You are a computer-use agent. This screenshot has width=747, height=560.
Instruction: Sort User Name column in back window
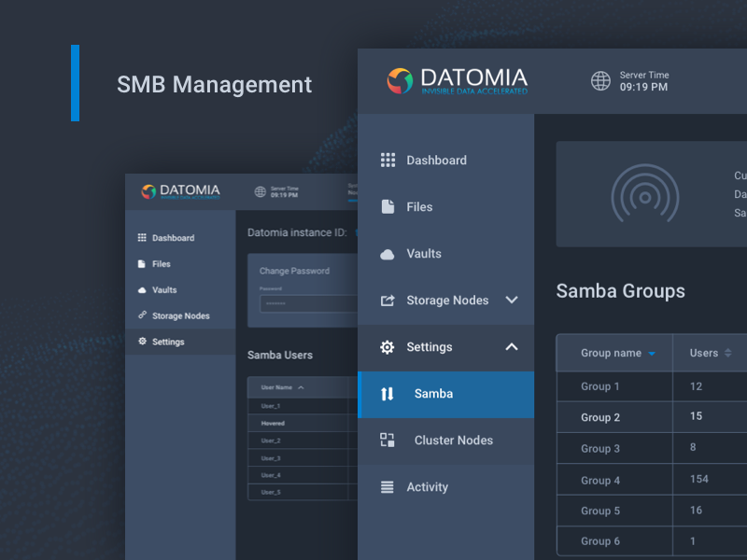pos(301,387)
